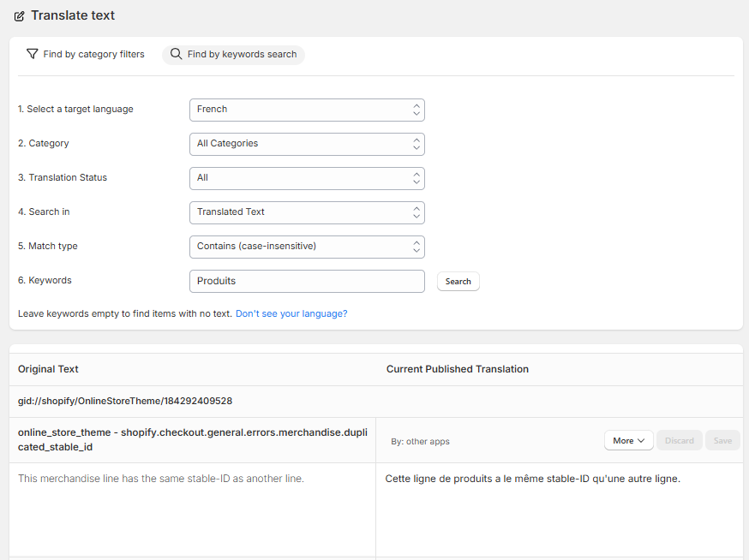Viewport: 749px width, 560px height.
Task: Expand the More actions button
Action: coord(629,441)
